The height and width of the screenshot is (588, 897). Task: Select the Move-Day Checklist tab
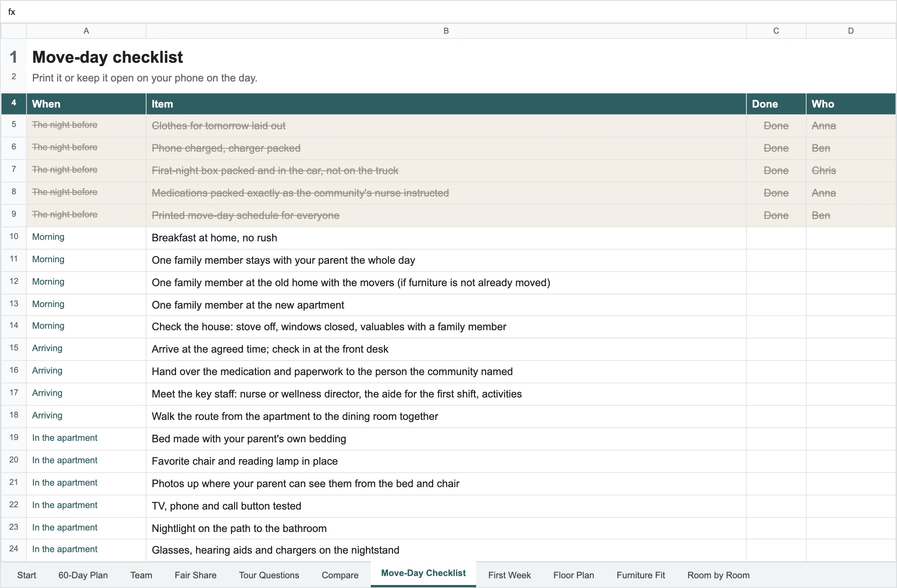(x=423, y=573)
